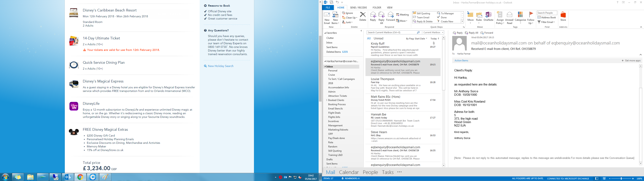This screenshot has height=181, width=644.
Task: Adjust the zoom slider in Outlook status bar
Action: [x=621, y=179]
